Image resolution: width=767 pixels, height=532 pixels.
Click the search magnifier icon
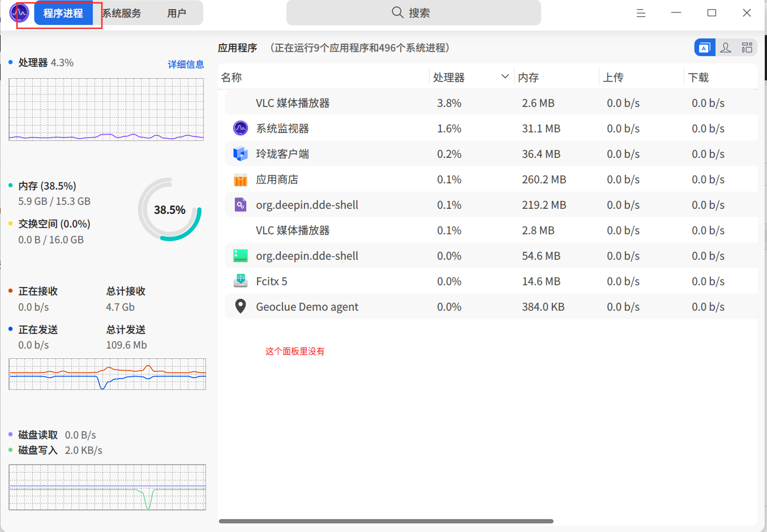[x=397, y=12]
